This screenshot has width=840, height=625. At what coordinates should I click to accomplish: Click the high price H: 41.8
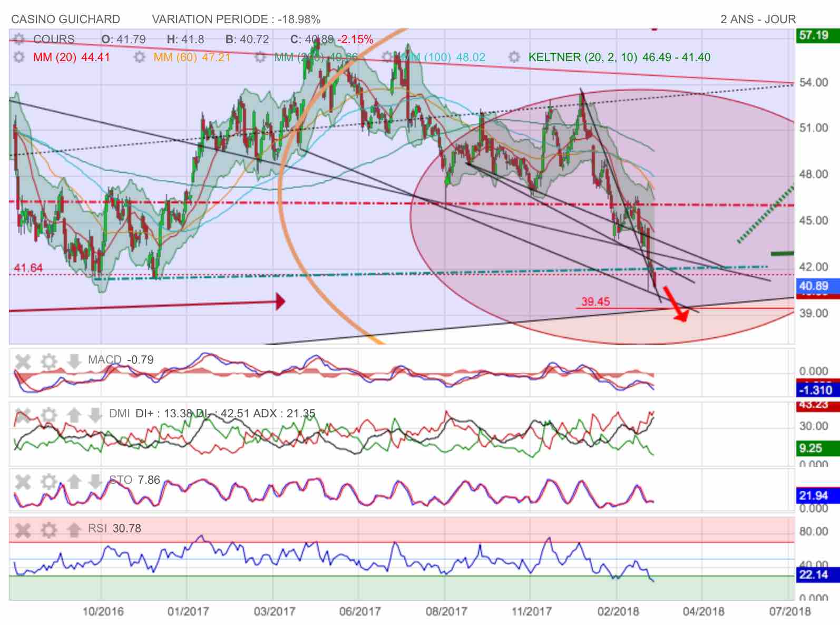pos(185,40)
